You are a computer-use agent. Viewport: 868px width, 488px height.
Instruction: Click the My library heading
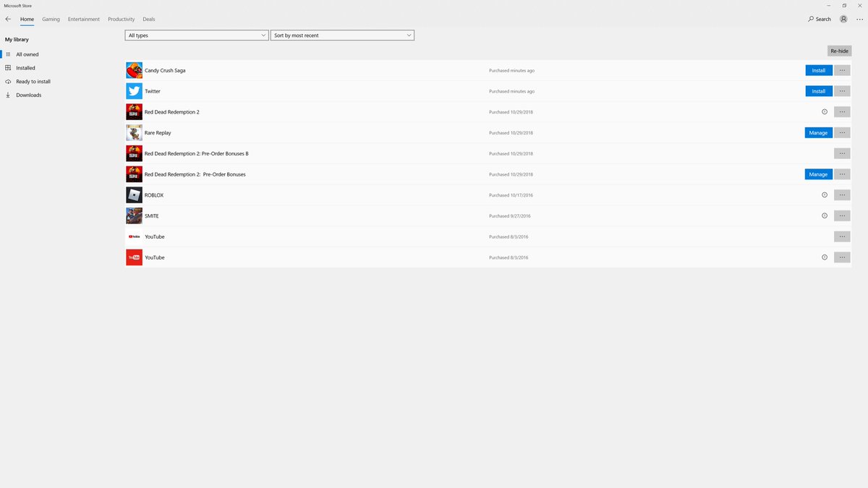pyautogui.click(x=17, y=40)
